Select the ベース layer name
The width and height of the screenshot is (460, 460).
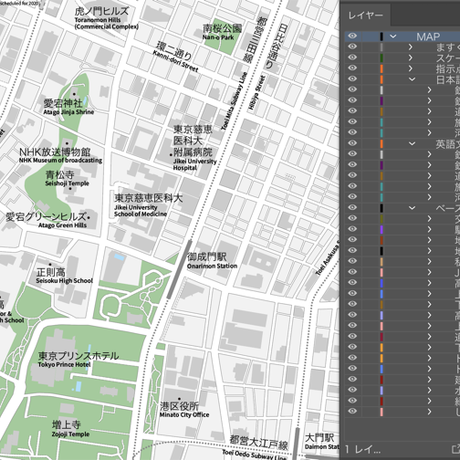tap(448, 208)
